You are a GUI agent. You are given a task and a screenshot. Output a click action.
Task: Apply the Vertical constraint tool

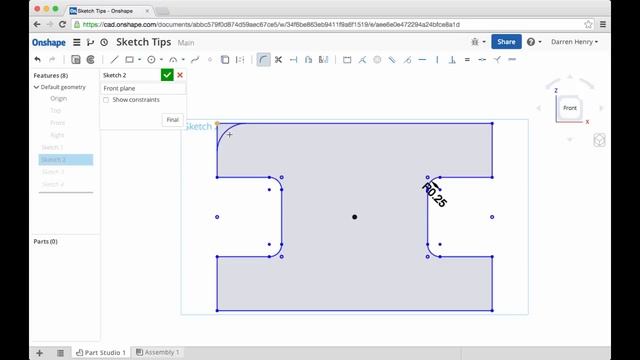[437, 60]
